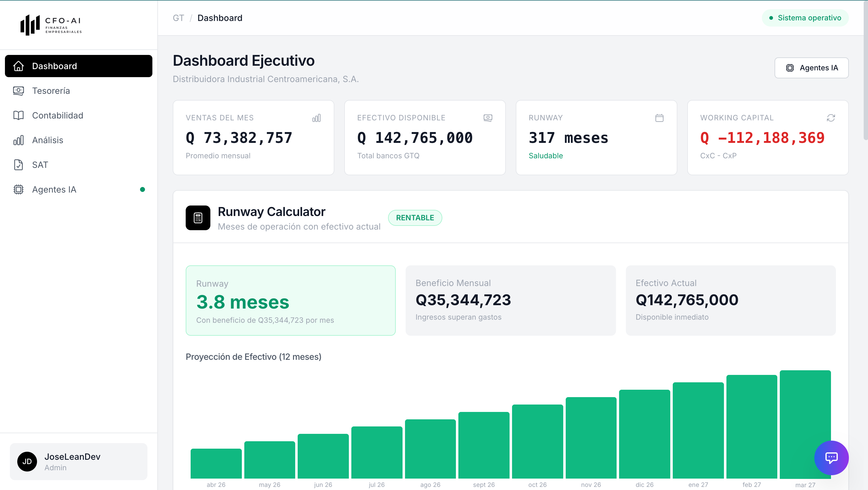This screenshot has height=490, width=868.
Task: Select the Dashboard breadcrumb item
Action: (x=220, y=18)
